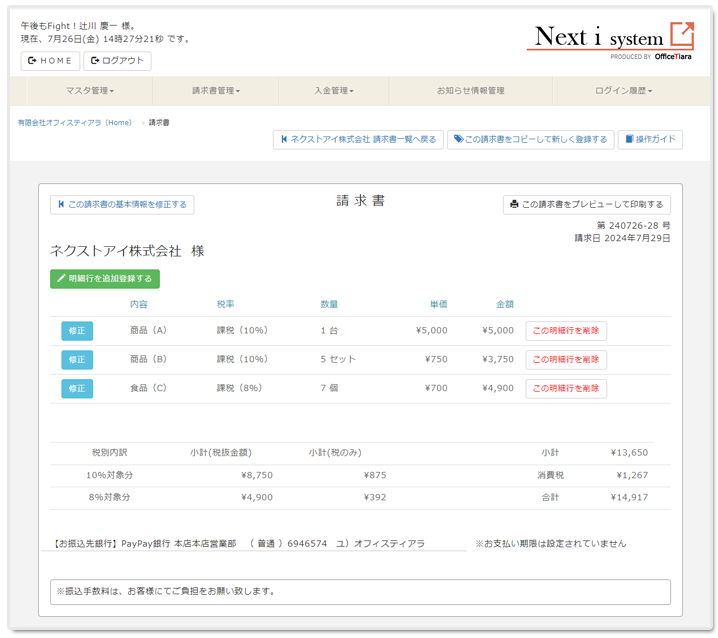The image size is (718, 638).
Task: Follow the 有限会社オフィスティアラ (Home) breadcrumb link
Action: tap(75, 123)
